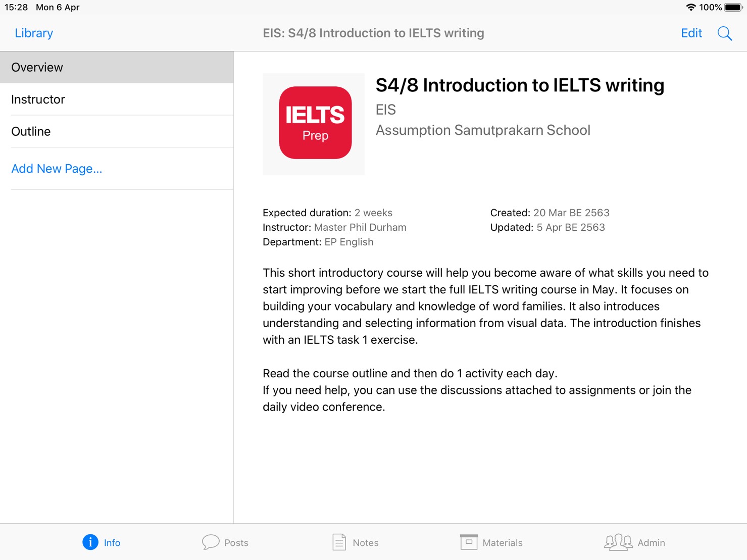Screen dimensions: 747x560
Task: Switch to the Admin tab label
Action: pyautogui.click(x=651, y=543)
